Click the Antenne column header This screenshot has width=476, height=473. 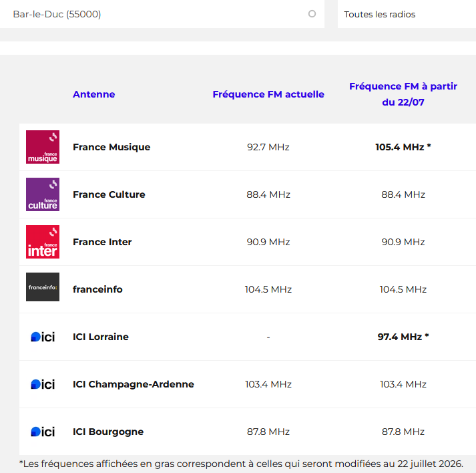tap(94, 94)
